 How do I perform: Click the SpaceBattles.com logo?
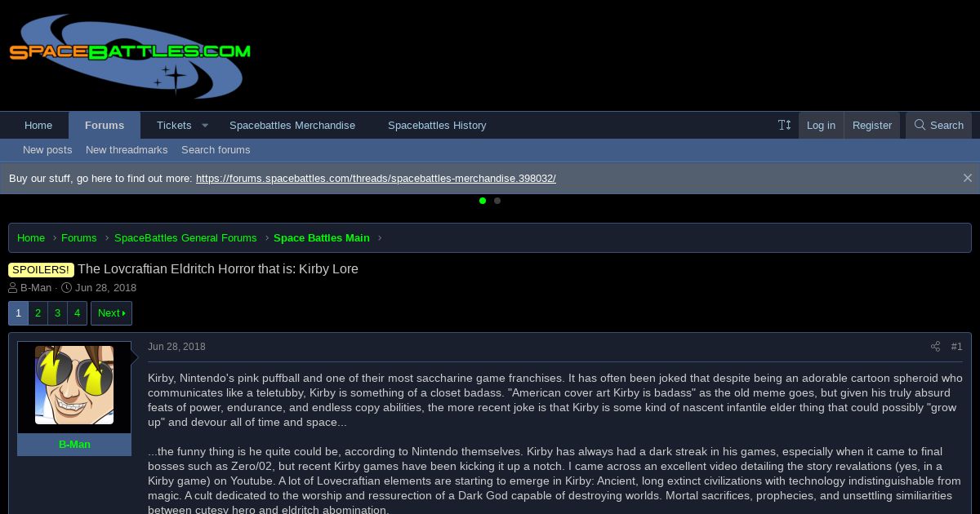pos(130,55)
